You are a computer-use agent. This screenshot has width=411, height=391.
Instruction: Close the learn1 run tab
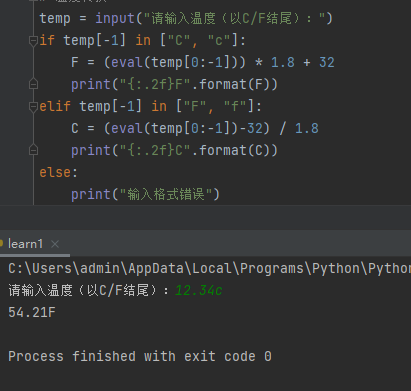coord(55,244)
